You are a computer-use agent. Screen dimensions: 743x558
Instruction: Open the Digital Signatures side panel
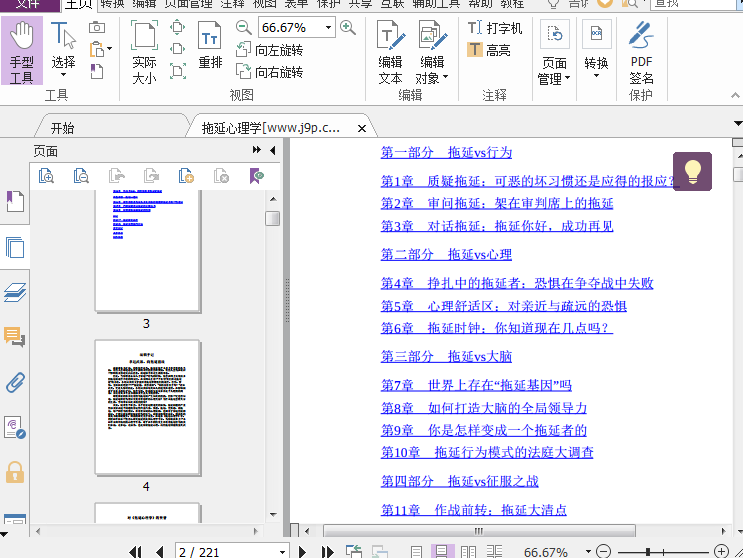tap(15, 427)
